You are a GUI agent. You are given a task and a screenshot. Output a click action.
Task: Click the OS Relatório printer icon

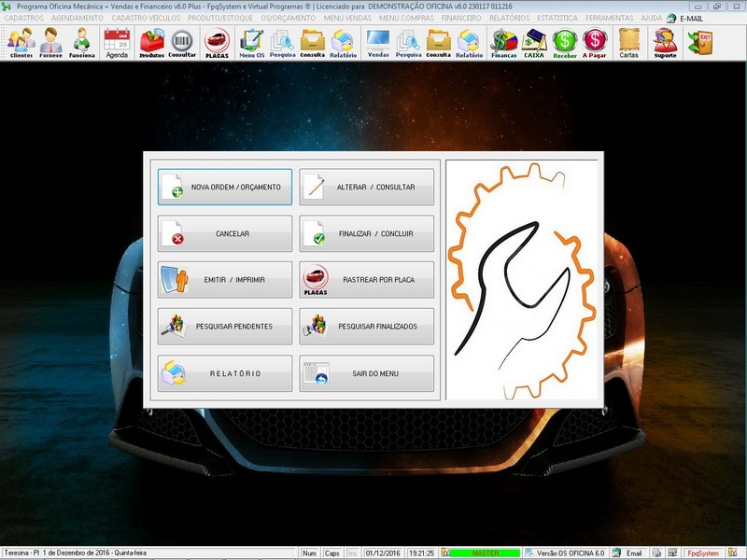pos(343,42)
